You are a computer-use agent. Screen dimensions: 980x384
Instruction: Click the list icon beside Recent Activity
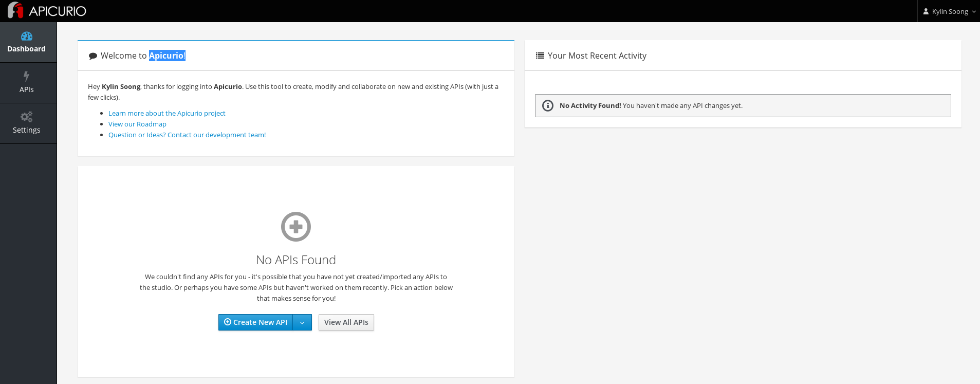pyautogui.click(x=540, y=56)
